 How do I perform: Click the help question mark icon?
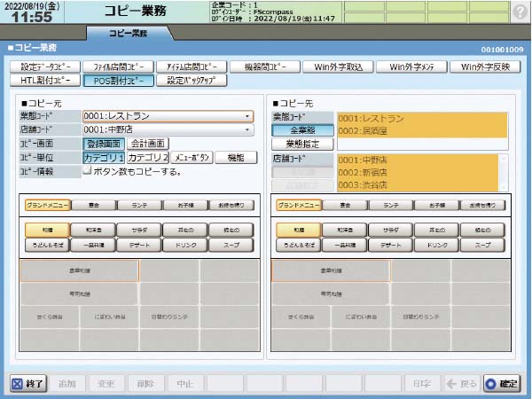(519, 11)
